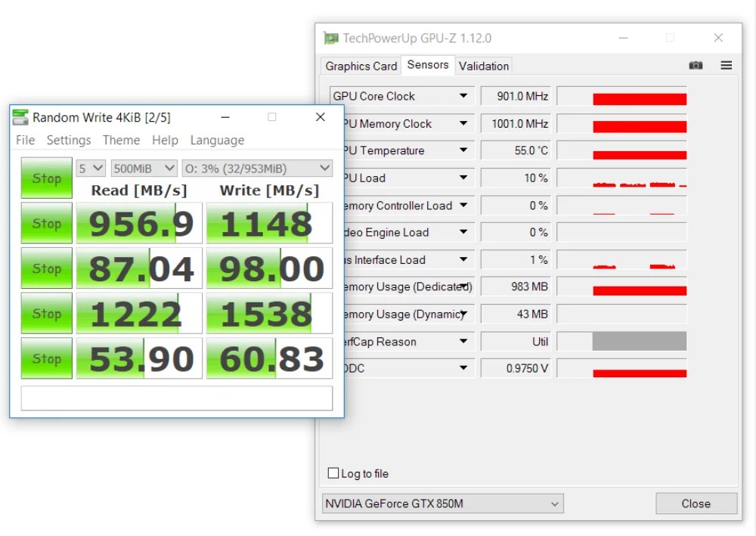
Task: Open the GPU-Z hamburger menu
Action: (x=726, y=65)
